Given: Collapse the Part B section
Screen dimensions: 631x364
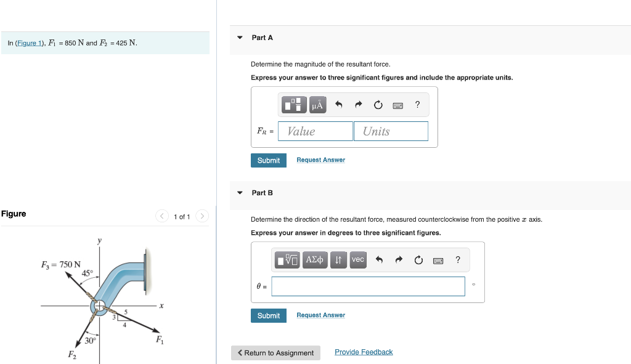Looking at the screenshot, I should (x=240, y=193).
